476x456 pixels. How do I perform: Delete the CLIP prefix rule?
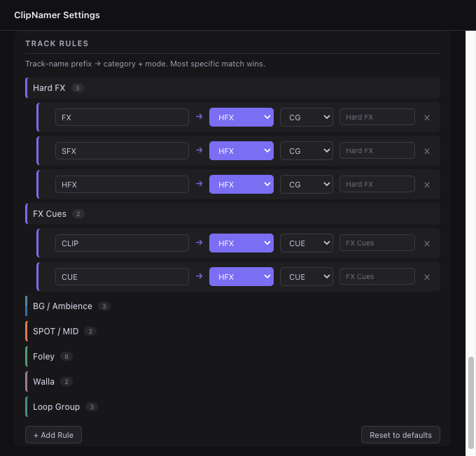point(427,243)
